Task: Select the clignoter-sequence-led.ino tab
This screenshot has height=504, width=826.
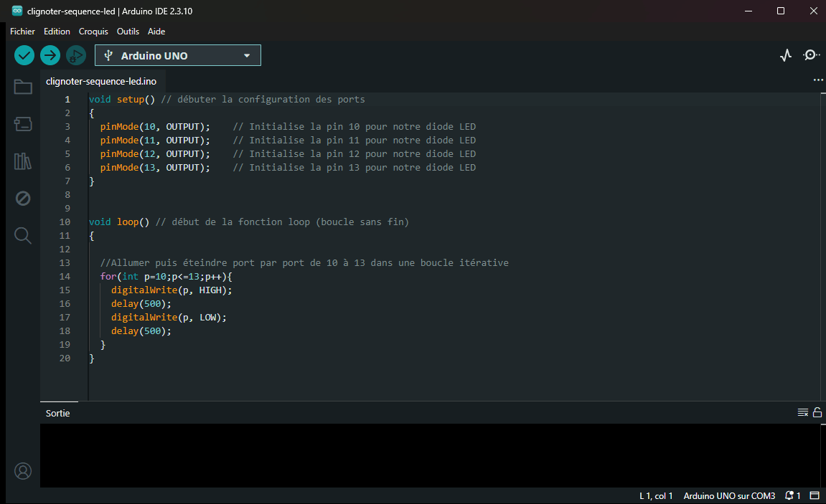Action: click(101, 81)
